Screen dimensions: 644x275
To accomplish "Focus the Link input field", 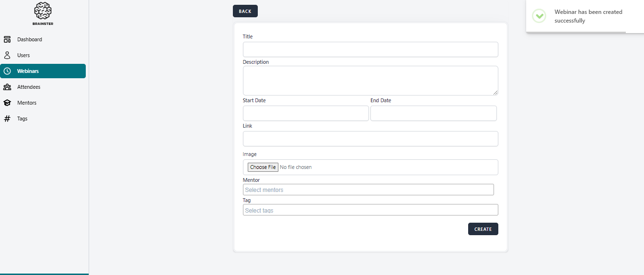I will 370,139.
